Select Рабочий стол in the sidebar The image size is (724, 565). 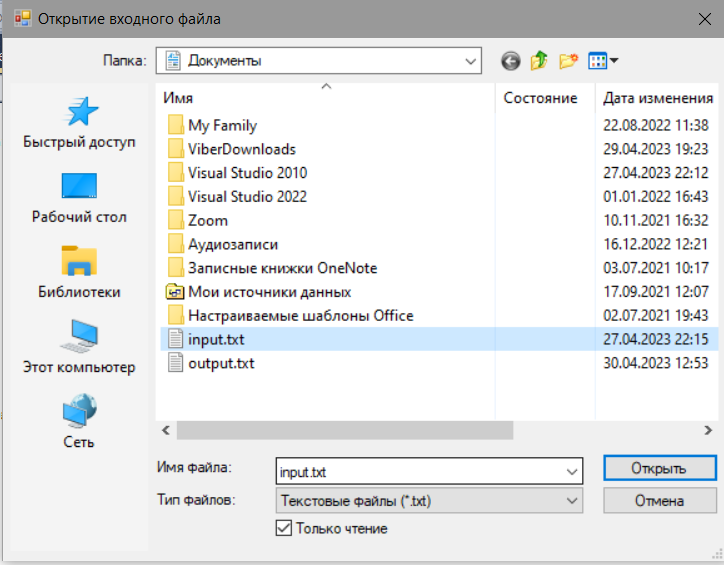79,198
